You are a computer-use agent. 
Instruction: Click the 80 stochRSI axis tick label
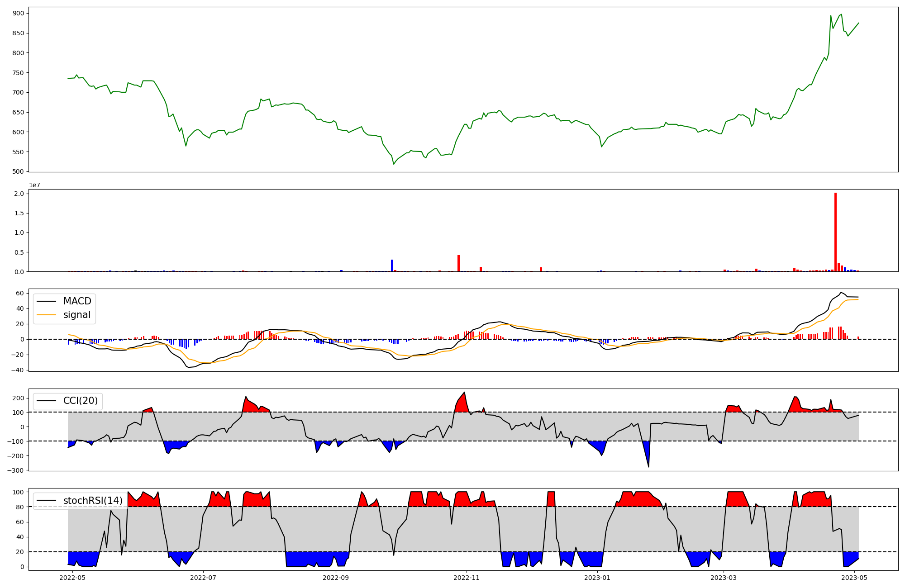[20, 507]
